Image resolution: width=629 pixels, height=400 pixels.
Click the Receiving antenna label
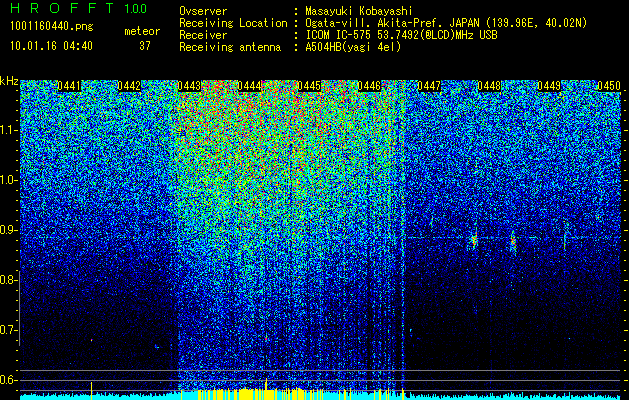(230, 47)
